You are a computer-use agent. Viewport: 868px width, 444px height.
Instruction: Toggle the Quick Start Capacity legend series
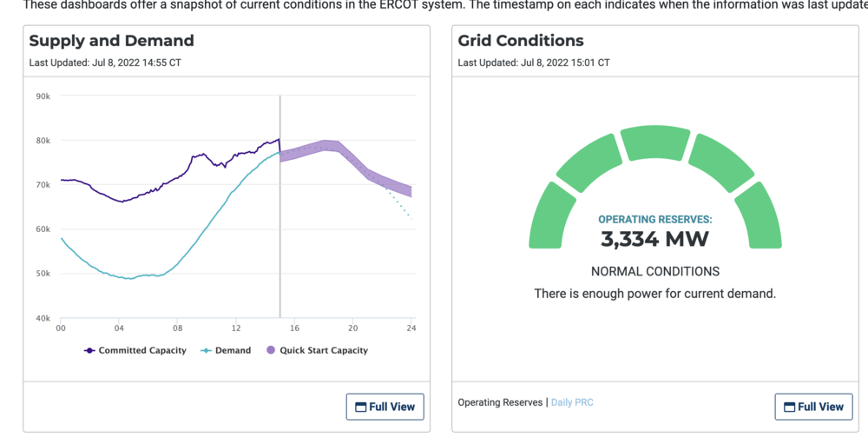(316, 350)
